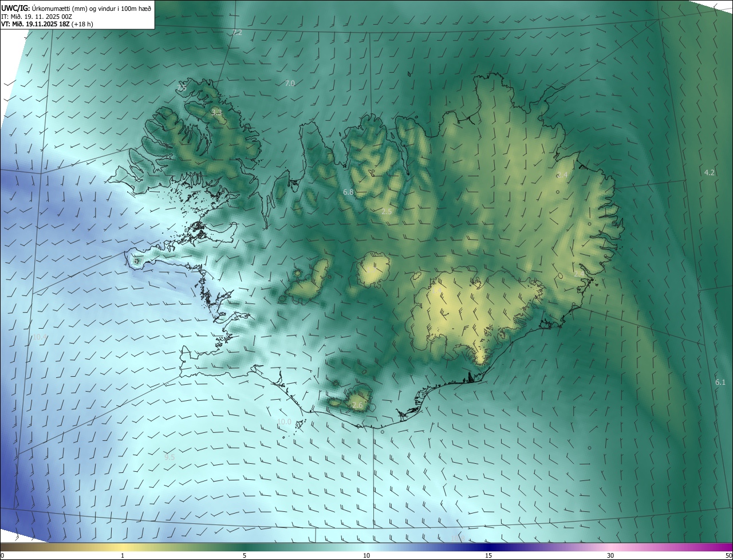
Task: Click the 7.2 value label on map
Action: (x=237, y=33)
